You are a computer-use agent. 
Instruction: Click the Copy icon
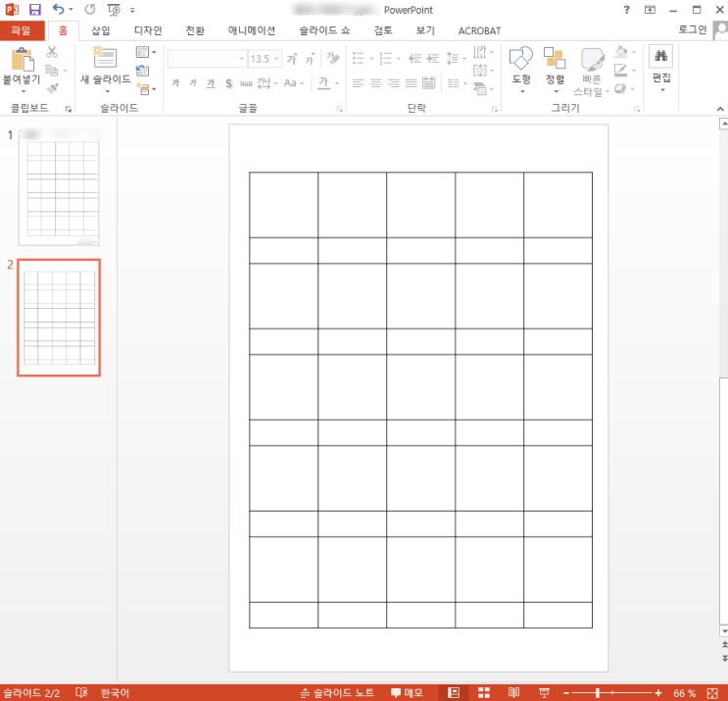click(x=52, y=71)
